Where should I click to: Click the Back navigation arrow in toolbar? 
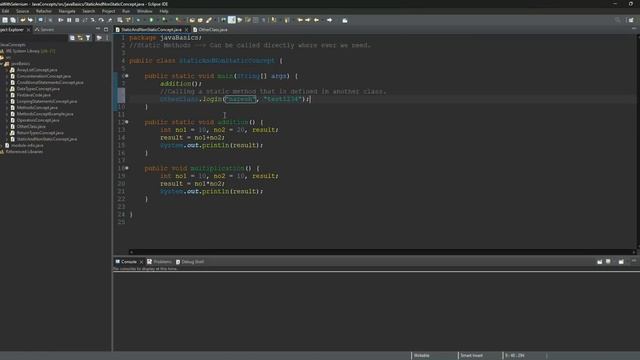(x=316, y=20)
